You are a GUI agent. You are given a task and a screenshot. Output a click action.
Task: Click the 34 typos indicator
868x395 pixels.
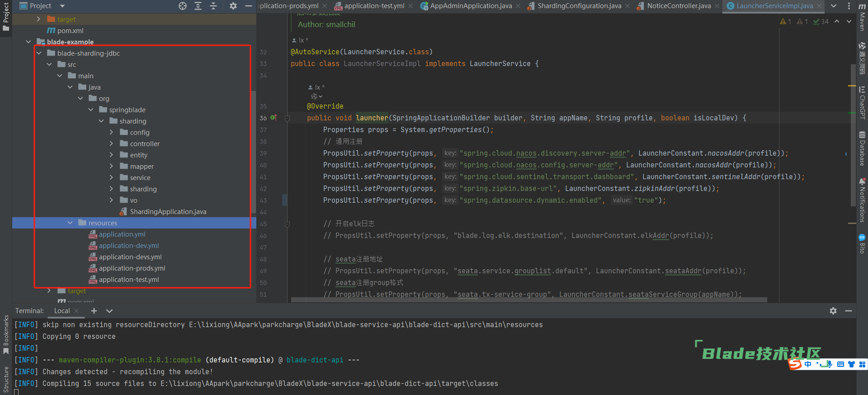(821, 21)
